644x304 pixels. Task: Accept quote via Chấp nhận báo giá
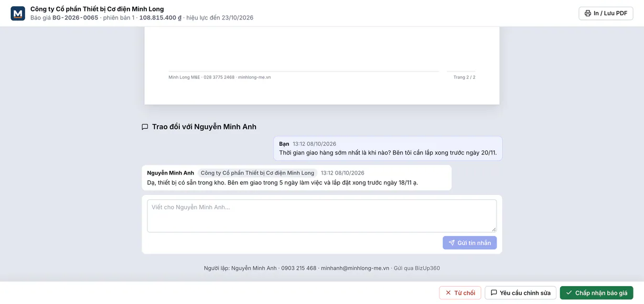coord(596,293)
